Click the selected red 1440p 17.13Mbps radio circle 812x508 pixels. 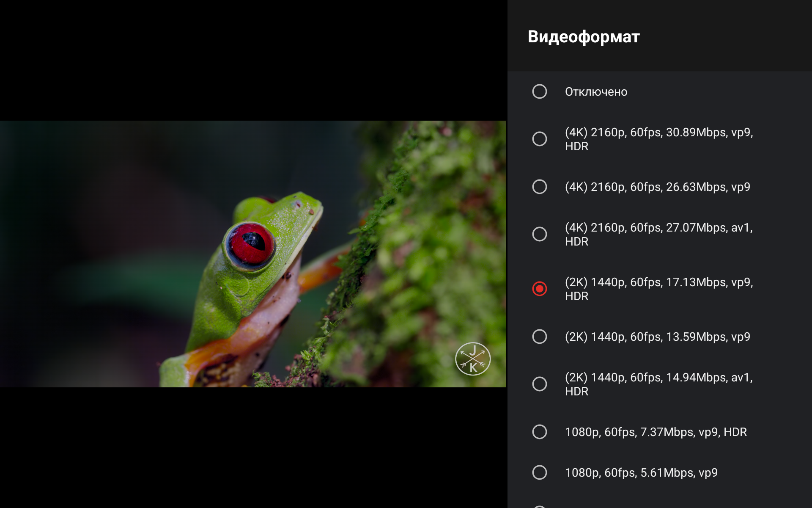pos(539,289)
